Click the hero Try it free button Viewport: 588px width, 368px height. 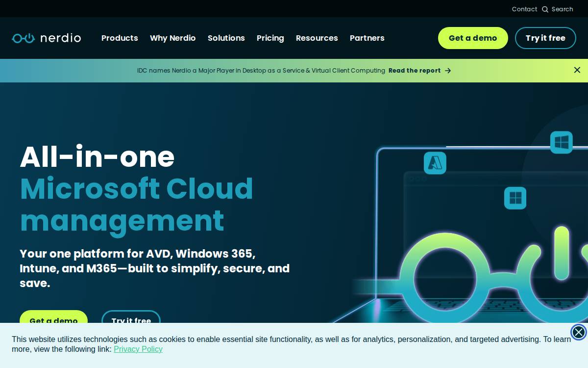click(x=131, y=317)
